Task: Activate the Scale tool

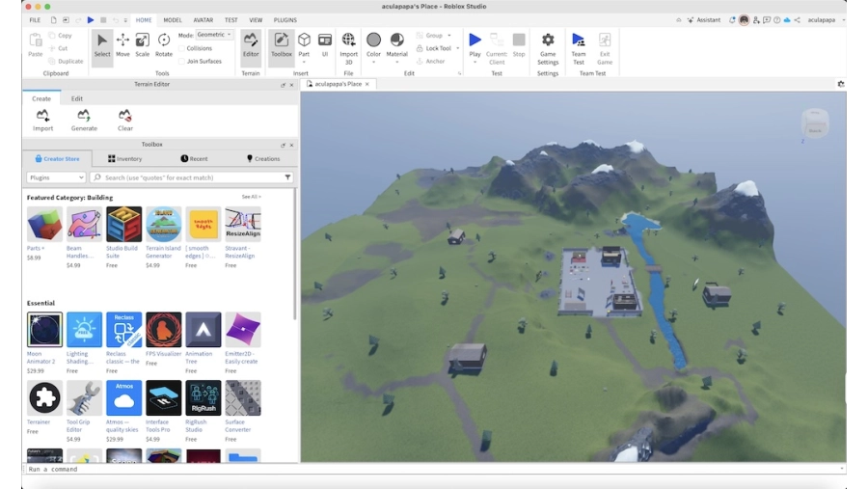Action: pos(143,45)
